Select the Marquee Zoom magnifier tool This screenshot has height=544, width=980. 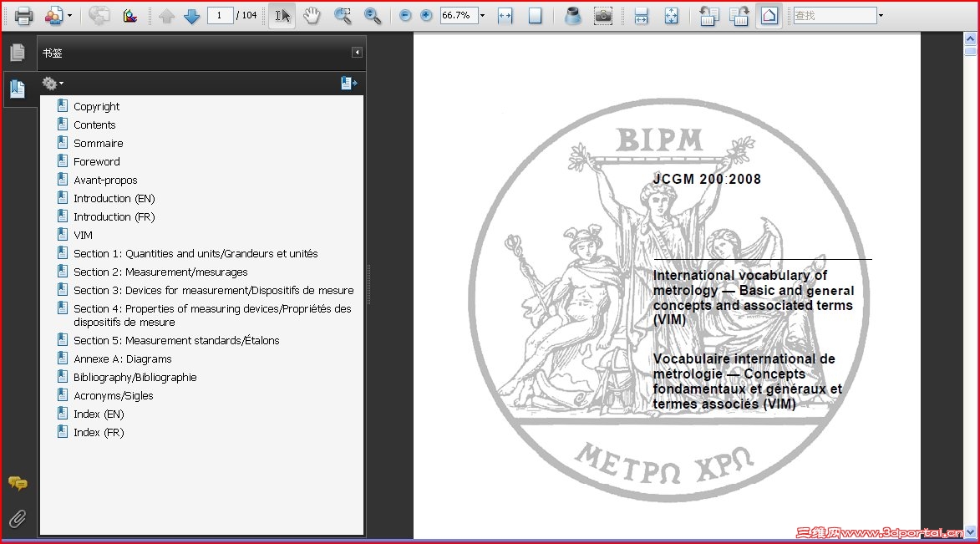point(343,16)
